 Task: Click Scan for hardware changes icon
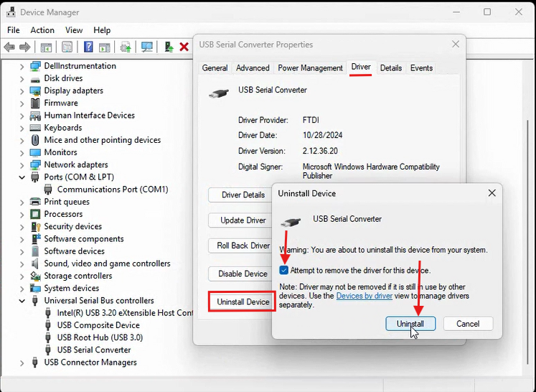(x=147, y=47)
